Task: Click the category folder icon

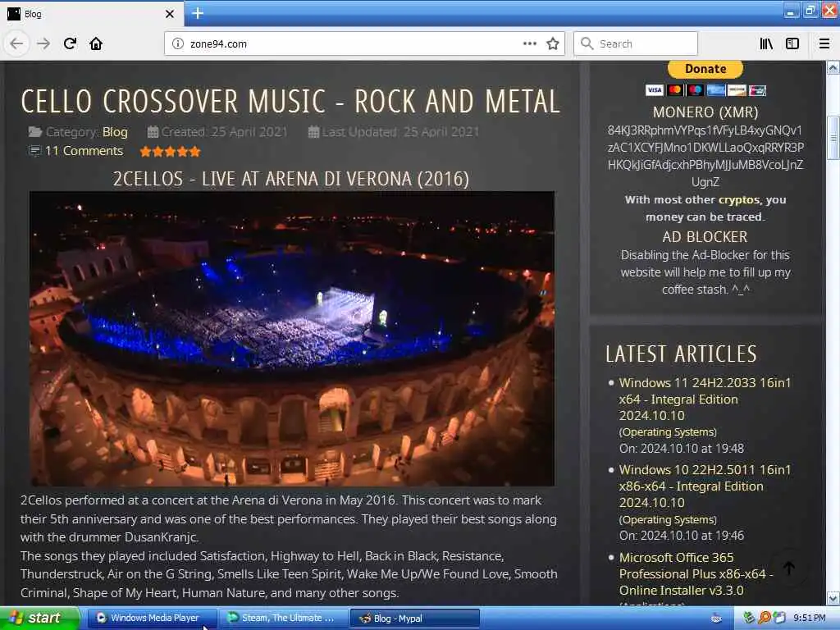Action: point(35,132)
